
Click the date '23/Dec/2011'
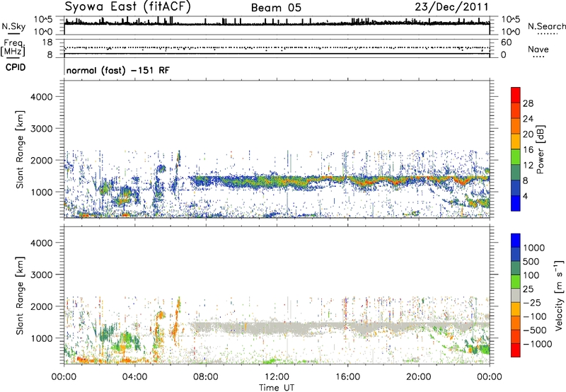[451, 7]
